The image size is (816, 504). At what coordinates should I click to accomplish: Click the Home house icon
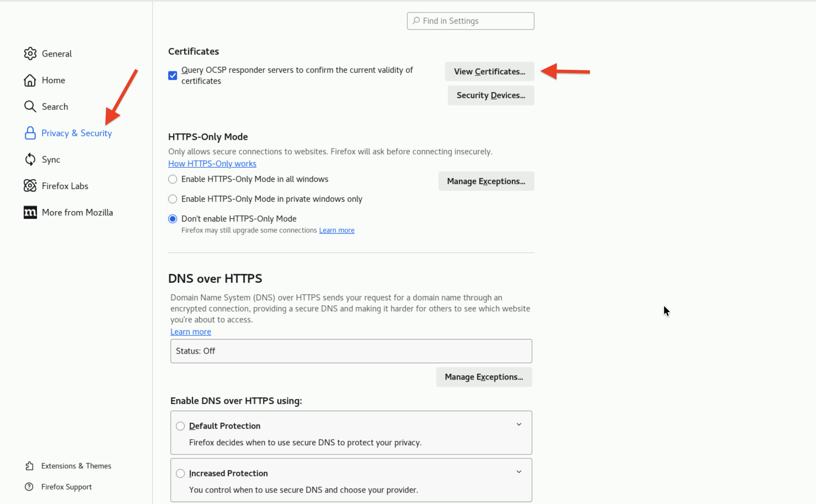point(30,80)
